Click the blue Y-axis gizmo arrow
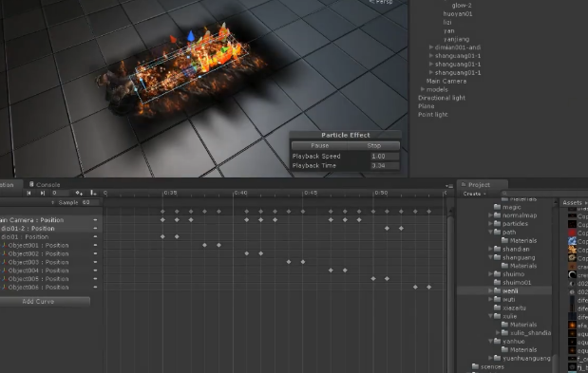 191,36
